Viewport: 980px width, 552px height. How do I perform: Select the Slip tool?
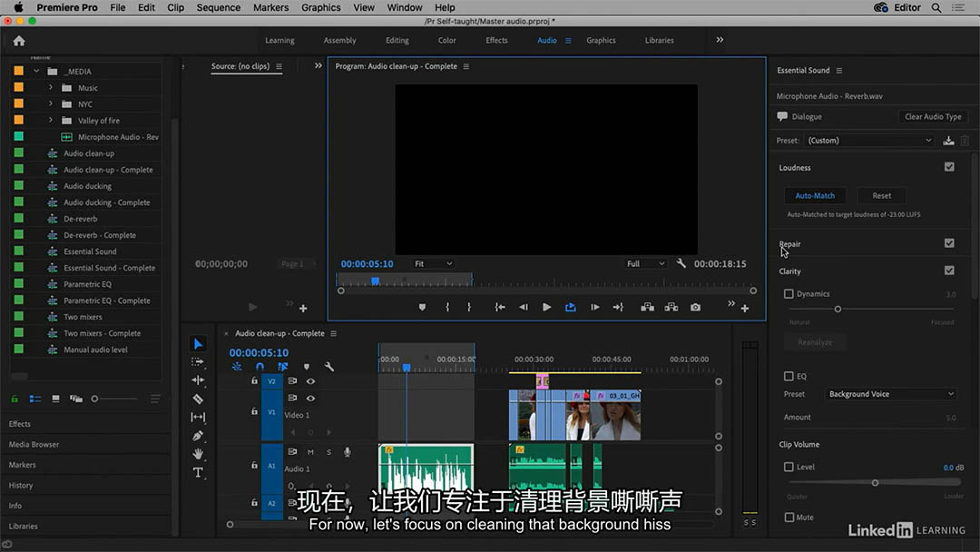[x=198, y=417]
